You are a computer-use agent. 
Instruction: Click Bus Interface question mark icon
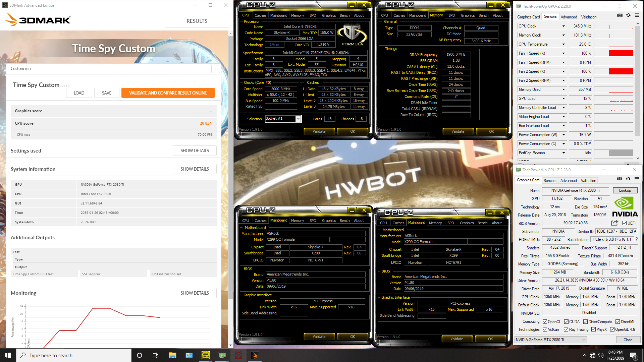636,239
